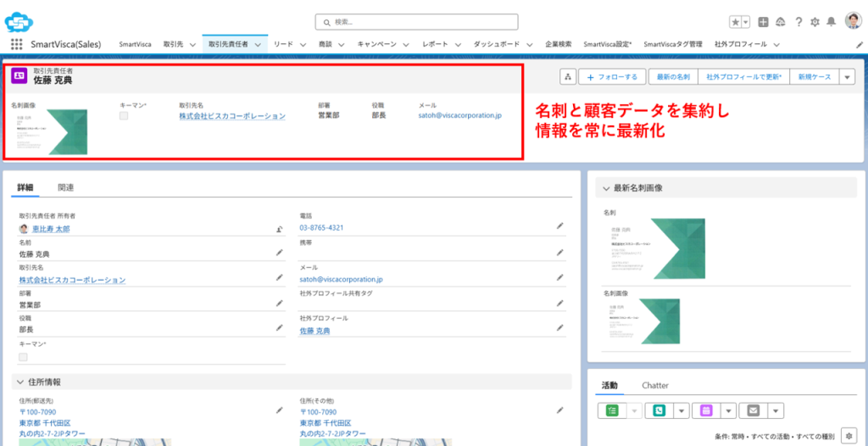Open the SmartViscaタグ管理 navigation tab
868x446 pixels.
tap(672, 44)
